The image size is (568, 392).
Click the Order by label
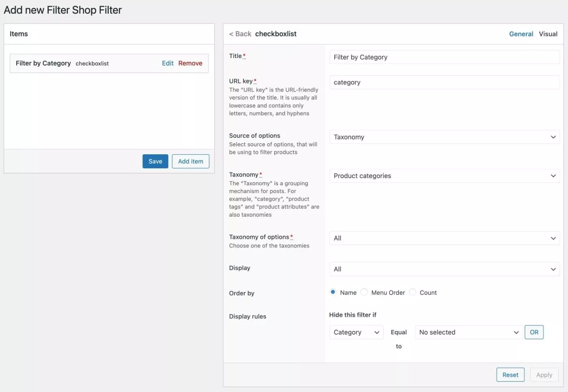coord(242,293)
